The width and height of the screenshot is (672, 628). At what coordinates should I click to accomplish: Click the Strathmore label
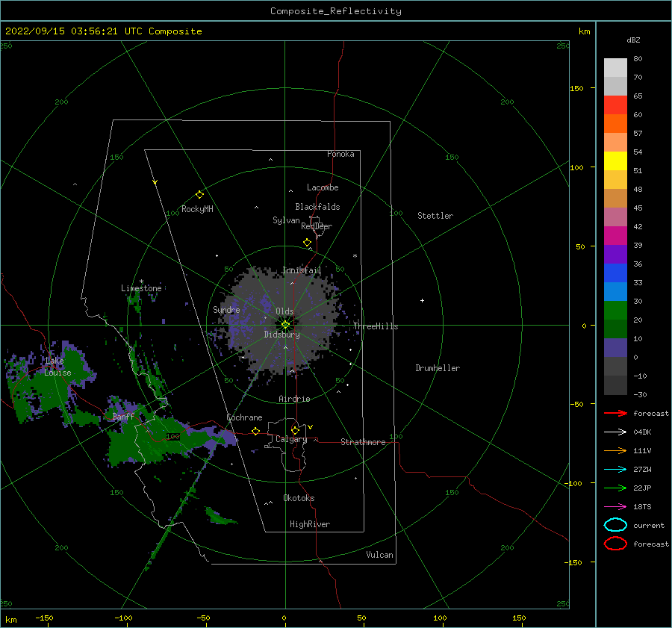[x=363, y=442]
